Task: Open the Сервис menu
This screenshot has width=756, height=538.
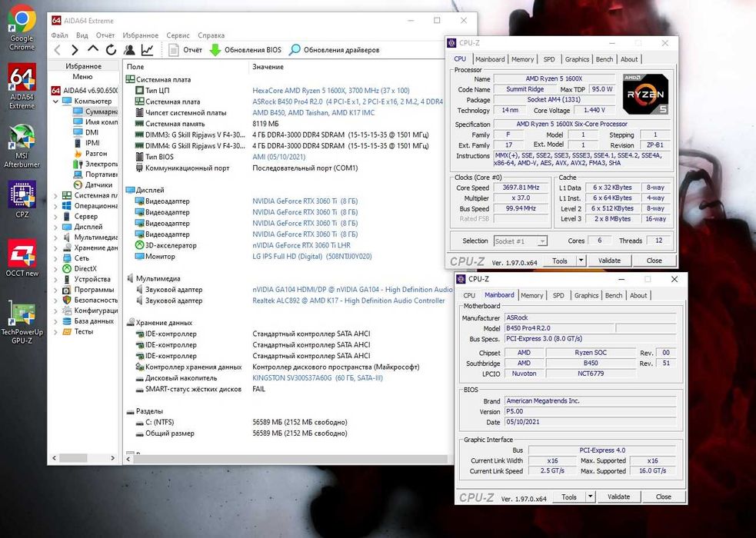Action: click(x=178, y=35)
